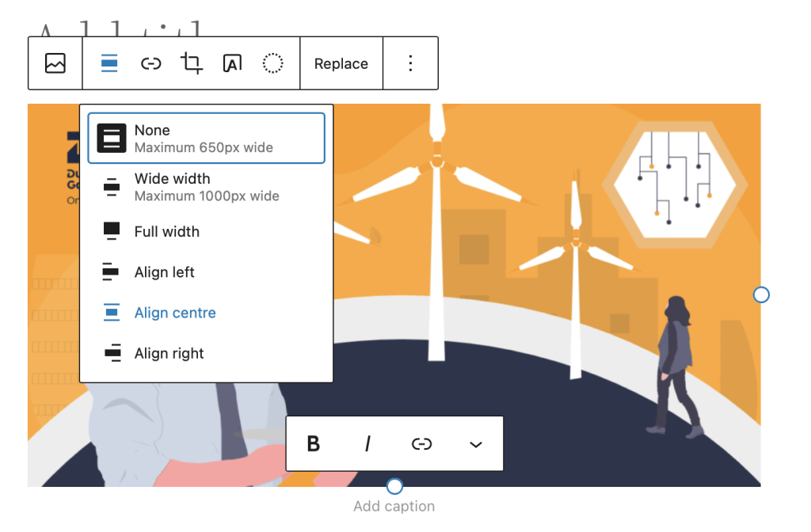Screen dimensions: 811x532
Task: Select the image block type icon
Action: point(55,63)
